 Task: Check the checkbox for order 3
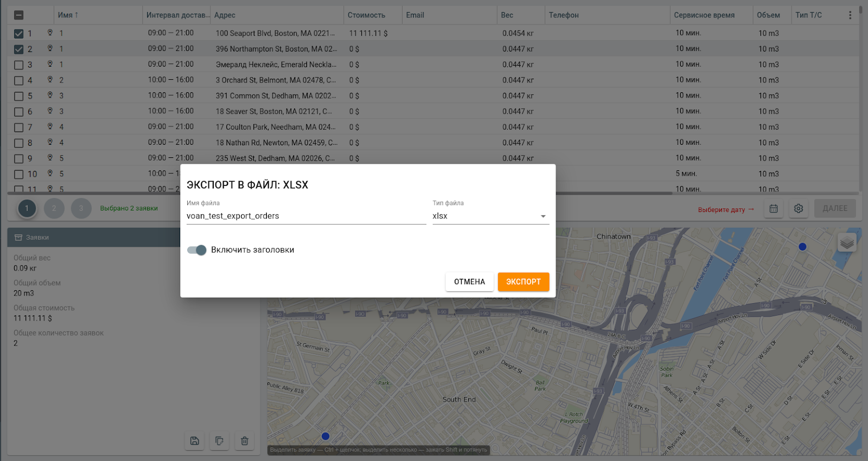18,65
